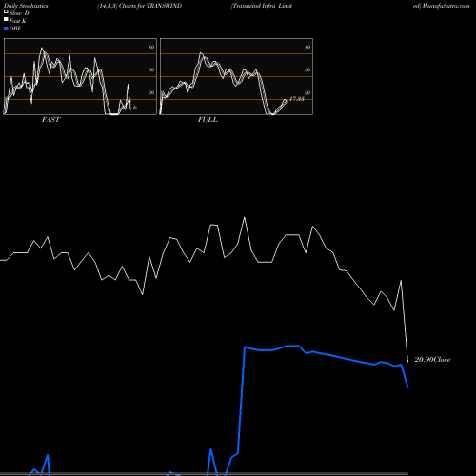Open the FULL stochastic chart thumbnail
Viewport: 476px width, 476px height.
tap(236, 76)
